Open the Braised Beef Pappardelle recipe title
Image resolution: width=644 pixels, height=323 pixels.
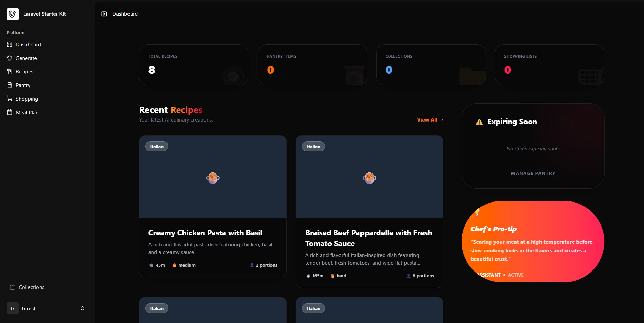[x=368, y=238]
